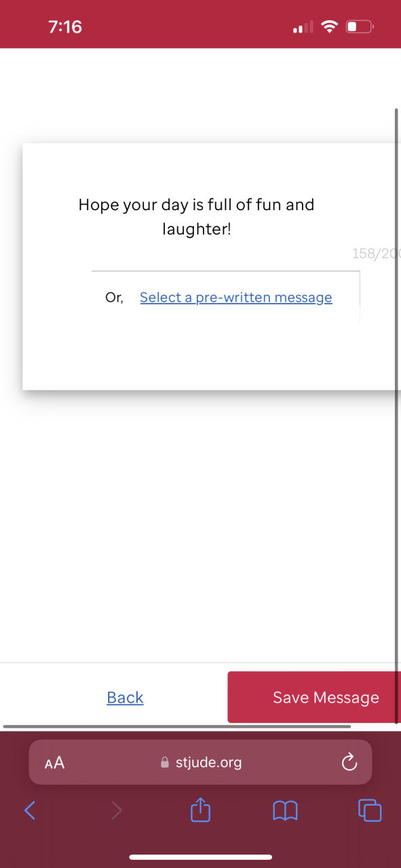Tap the Wi-Fi status icon
Viewport: 401px width, 868px height.
coord(330,27)
